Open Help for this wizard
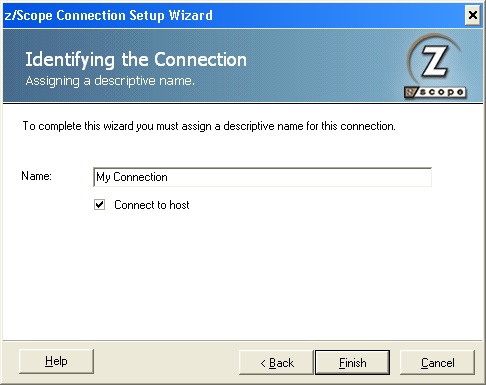 56,361
